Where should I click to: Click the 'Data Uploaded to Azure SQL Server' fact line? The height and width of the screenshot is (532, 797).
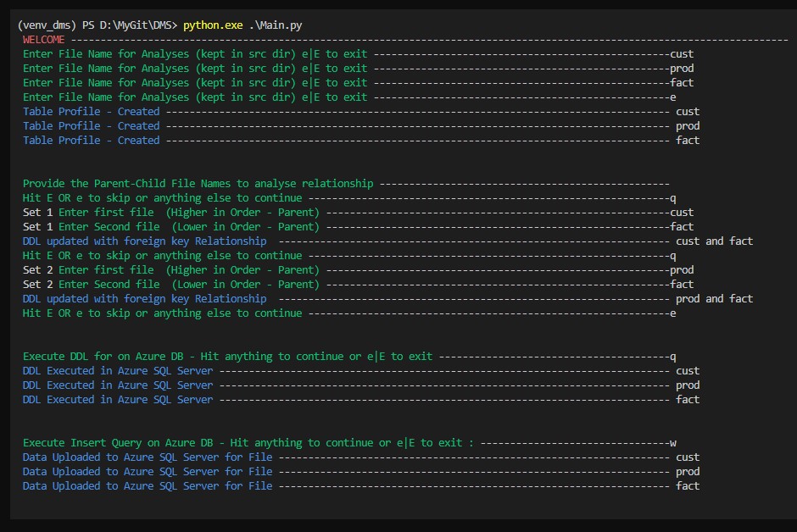tap(148, 486)
